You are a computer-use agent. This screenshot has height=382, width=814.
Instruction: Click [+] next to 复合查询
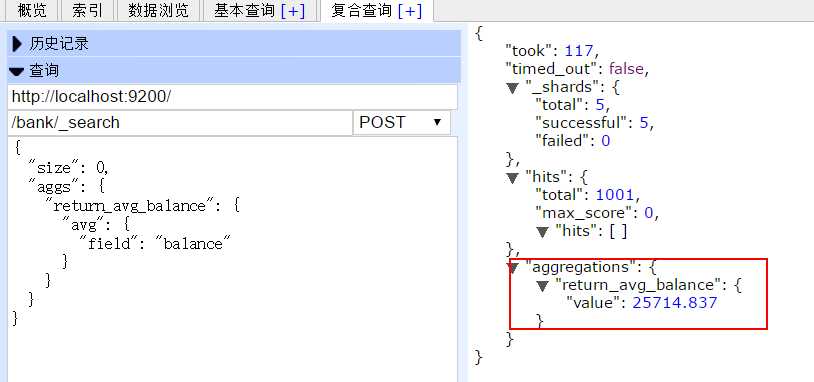tap(410, 11)
